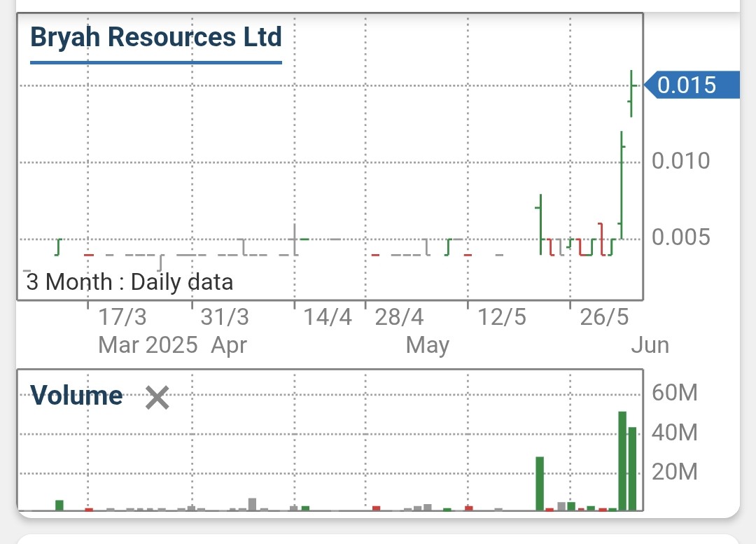Close the Volume panel with the X icon
This screenshot has width=756, height=544.
tap(157, 398)
